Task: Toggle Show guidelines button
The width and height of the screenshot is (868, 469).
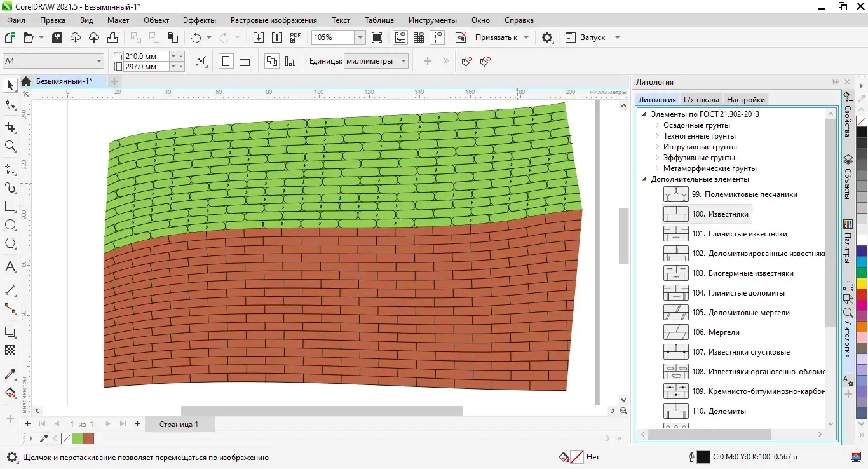Action: (437, 37)
